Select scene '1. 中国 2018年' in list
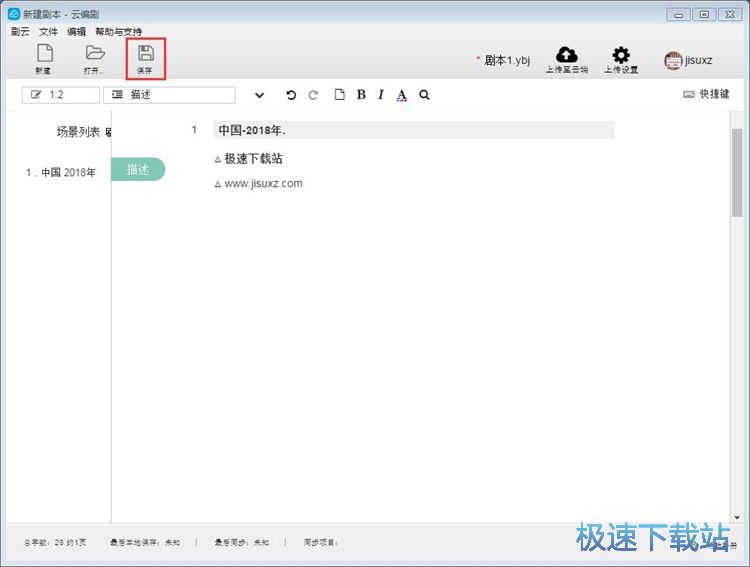The image size is (750, 567). 61,172
